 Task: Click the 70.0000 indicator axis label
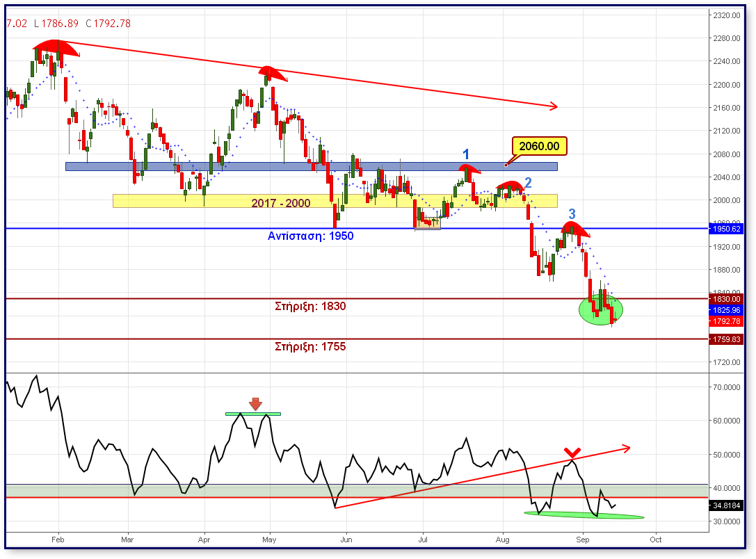(727, 387)
